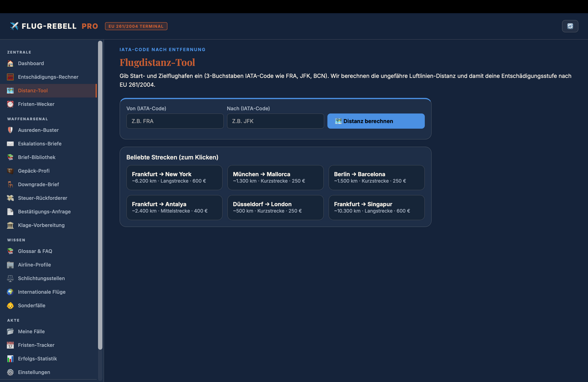Viewport: 588px width, 382px height.
Task: Click the Erfolgs-Statistik bar chart icon
Action: click(x=10, y=358)
